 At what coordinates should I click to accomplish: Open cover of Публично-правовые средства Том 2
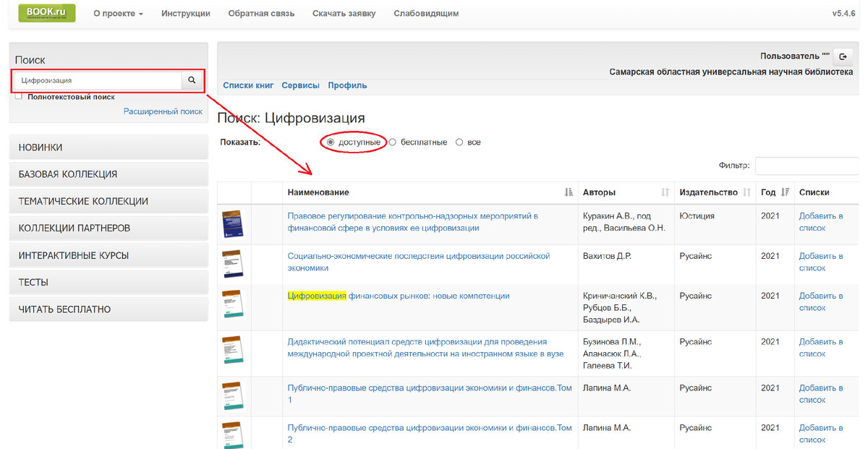pos(233,435)
